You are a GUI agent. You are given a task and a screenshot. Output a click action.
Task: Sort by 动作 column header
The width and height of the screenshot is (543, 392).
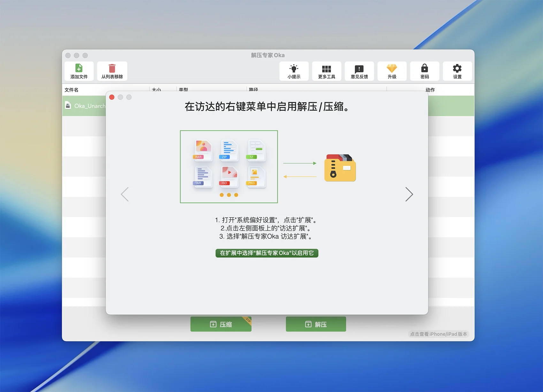tap(430, 90)
